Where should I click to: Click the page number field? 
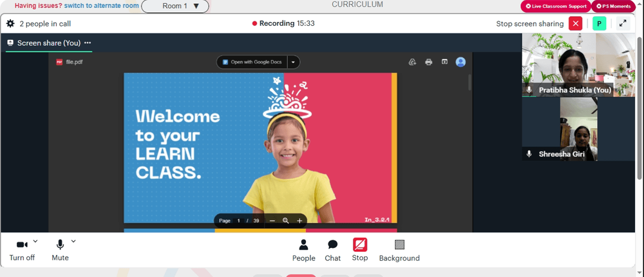click(238, 221)
